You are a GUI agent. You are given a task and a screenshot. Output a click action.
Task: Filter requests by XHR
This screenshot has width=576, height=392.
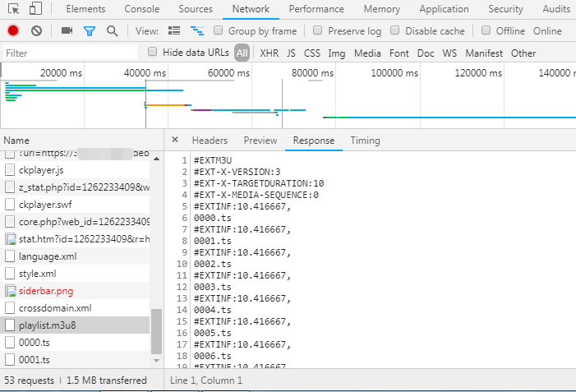point(270,53)
